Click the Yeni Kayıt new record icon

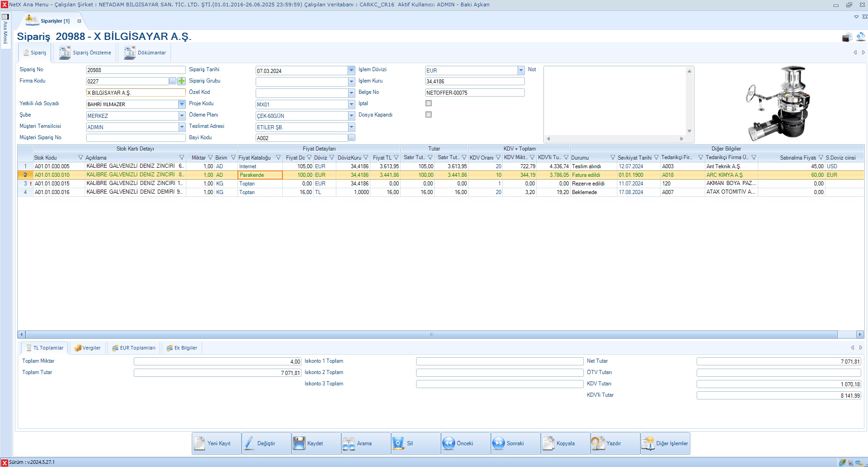pos(199,443)
